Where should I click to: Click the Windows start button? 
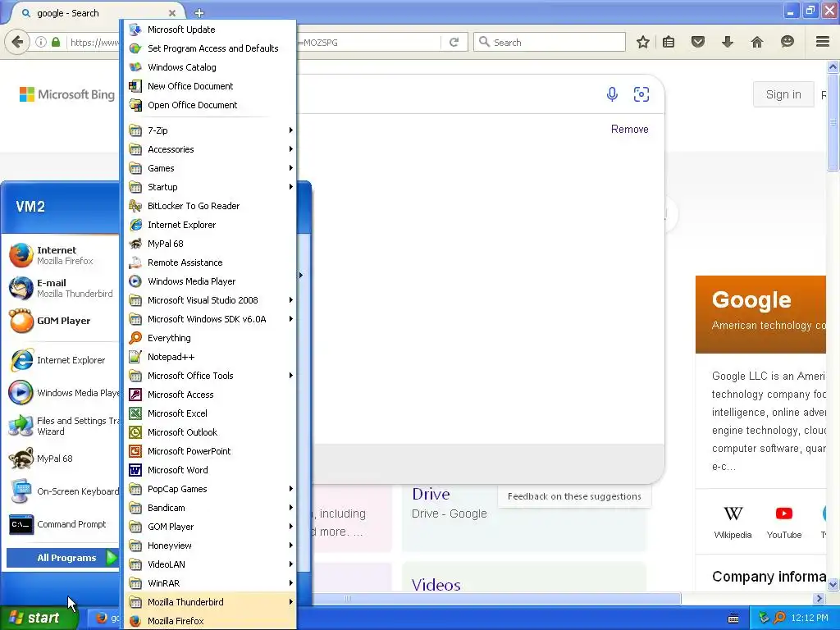(39, 618)
